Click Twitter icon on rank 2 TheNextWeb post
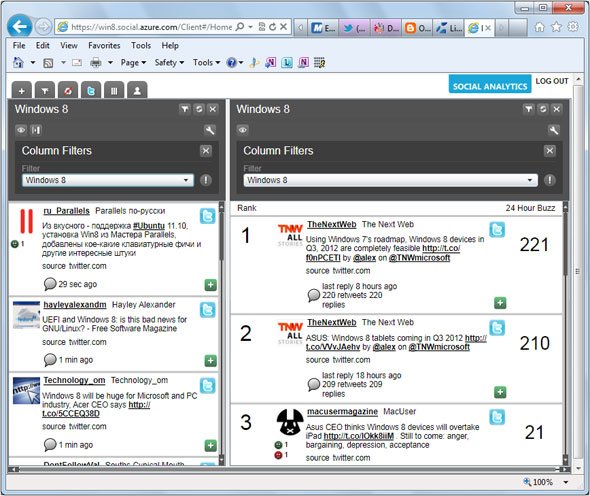 (x=497, y=328)
